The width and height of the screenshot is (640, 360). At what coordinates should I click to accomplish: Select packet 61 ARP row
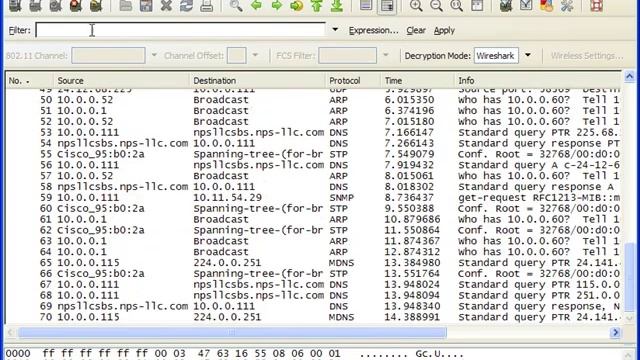[313, 219]
